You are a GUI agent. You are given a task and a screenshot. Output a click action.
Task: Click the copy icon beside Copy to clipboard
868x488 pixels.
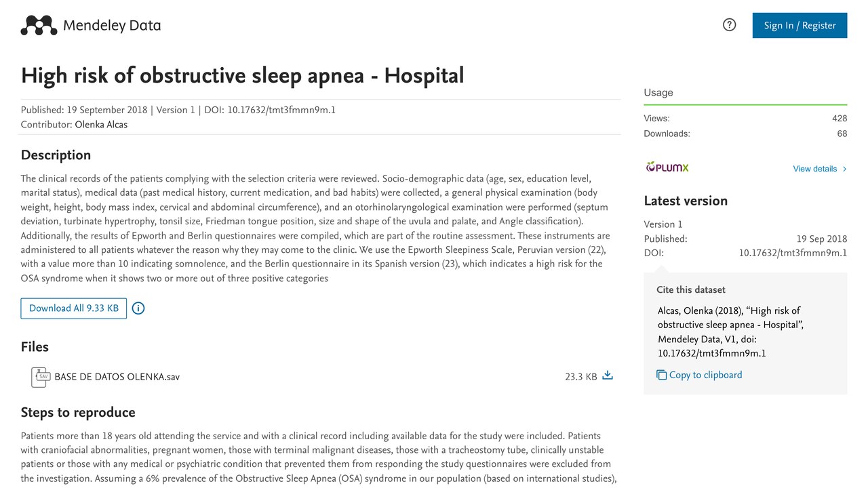(662, 375)
